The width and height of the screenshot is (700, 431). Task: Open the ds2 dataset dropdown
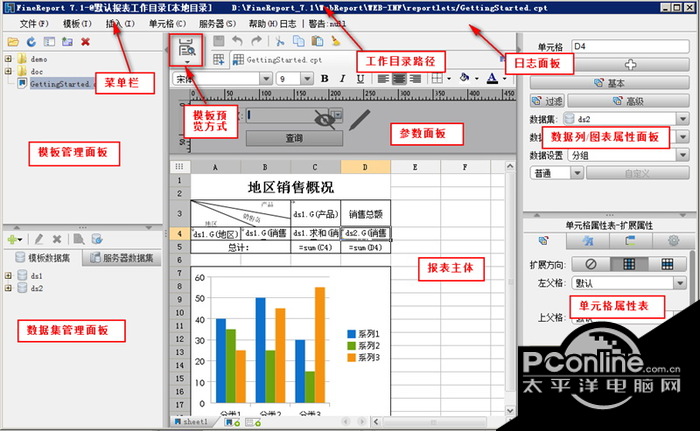[683, 119]
